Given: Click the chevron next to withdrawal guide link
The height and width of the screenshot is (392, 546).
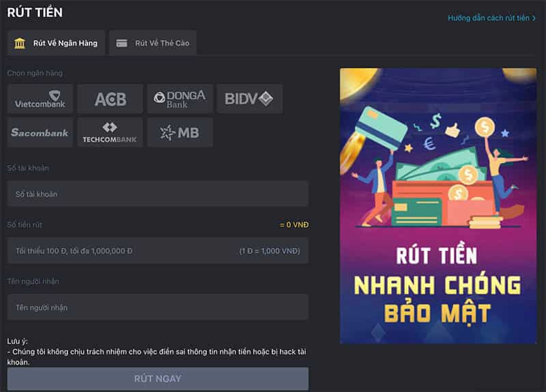Looking at the screenshot, I should [x=534, y=18].
